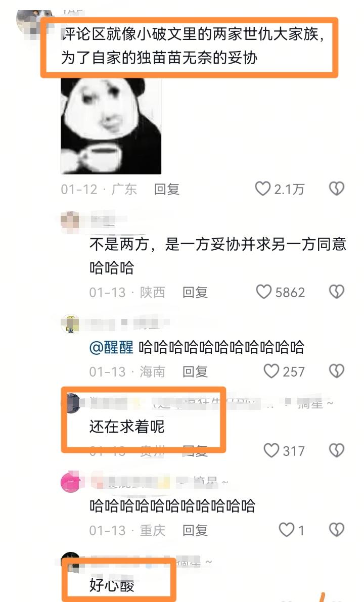Open avatar of the Shaanxi commenter

click(x=70, y=221)
